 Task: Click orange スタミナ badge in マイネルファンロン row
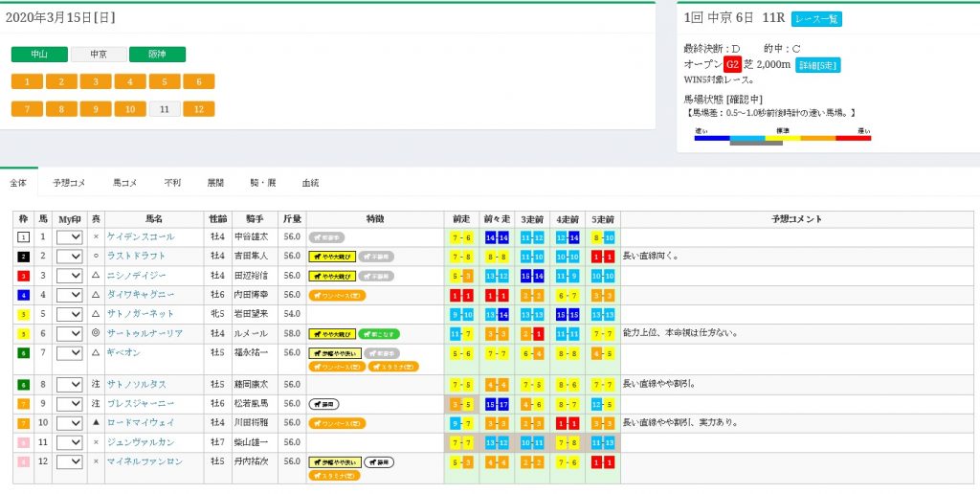click(334, 476)
